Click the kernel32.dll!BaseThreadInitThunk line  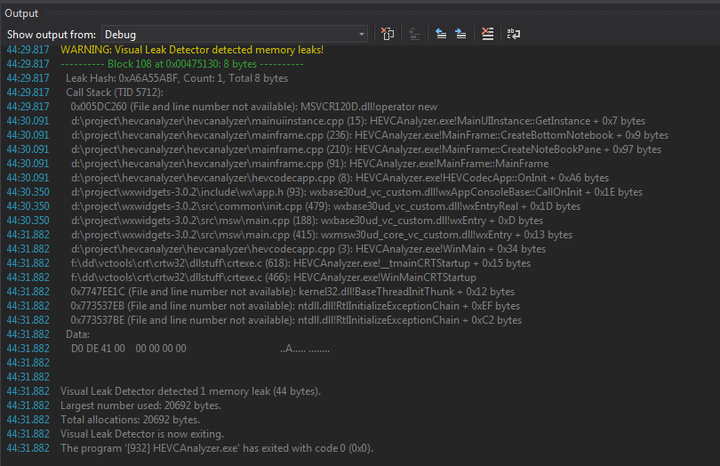coord(292,292)
